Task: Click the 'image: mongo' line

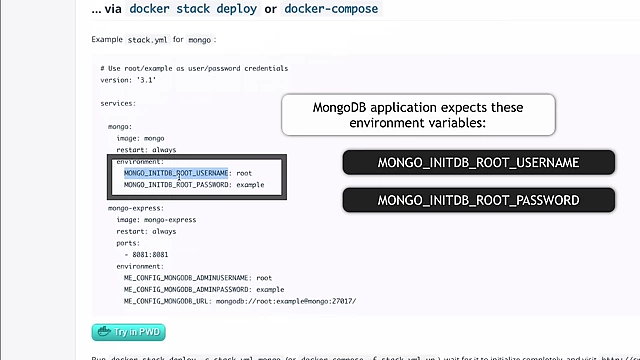Action: pyautogui.click(x=140, y=138)
